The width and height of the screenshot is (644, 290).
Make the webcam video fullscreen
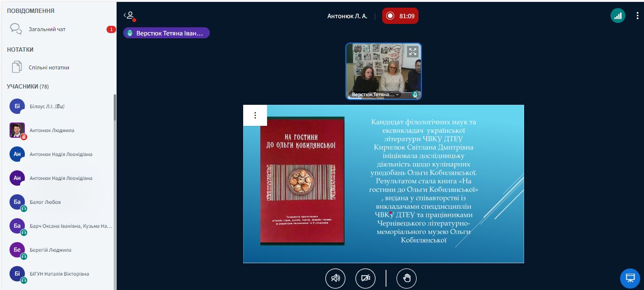(x=412, y=52)
